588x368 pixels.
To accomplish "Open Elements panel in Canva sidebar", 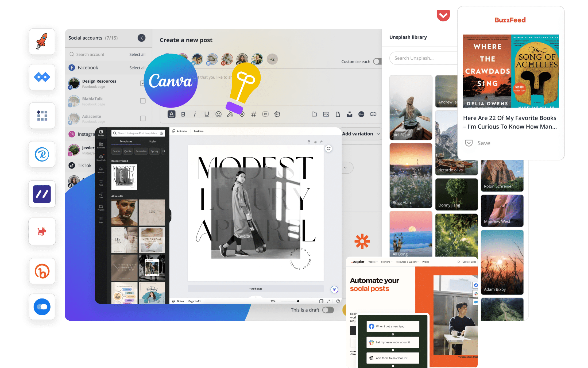I will [101, 145].
